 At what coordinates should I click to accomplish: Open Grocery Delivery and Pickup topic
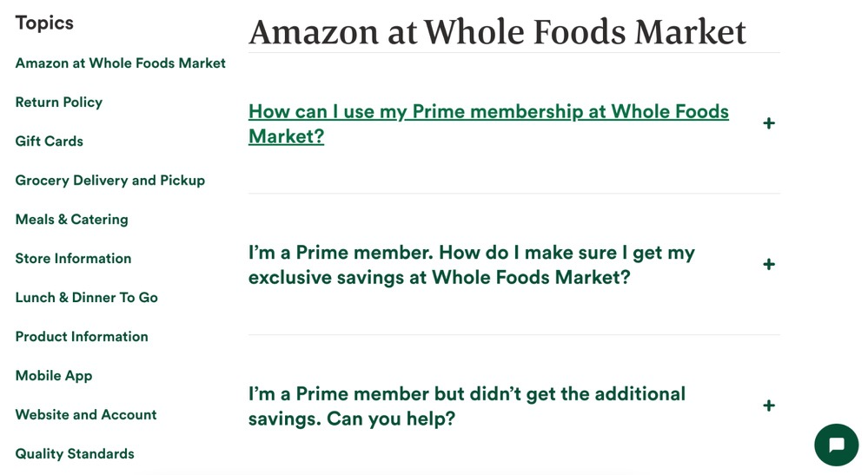coord(110,181)
